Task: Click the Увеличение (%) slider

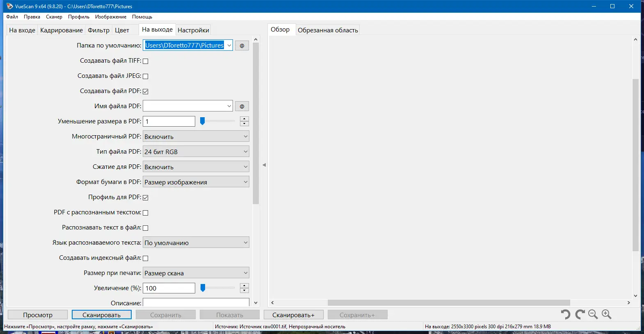Action: 217,288
